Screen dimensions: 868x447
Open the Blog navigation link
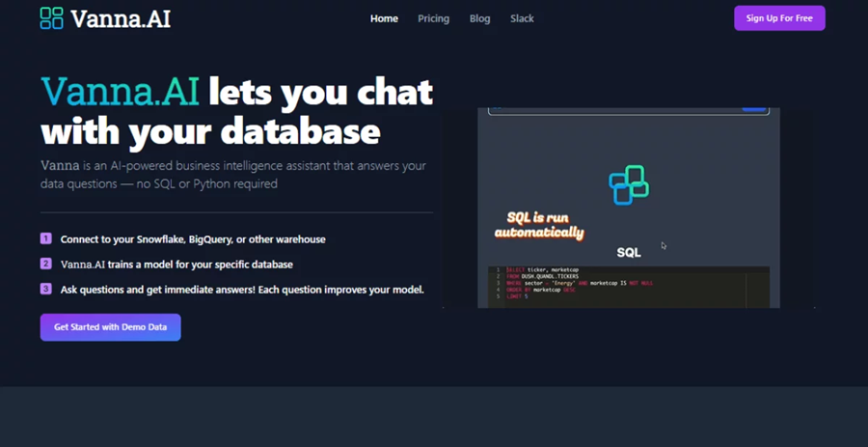(479, 18)
